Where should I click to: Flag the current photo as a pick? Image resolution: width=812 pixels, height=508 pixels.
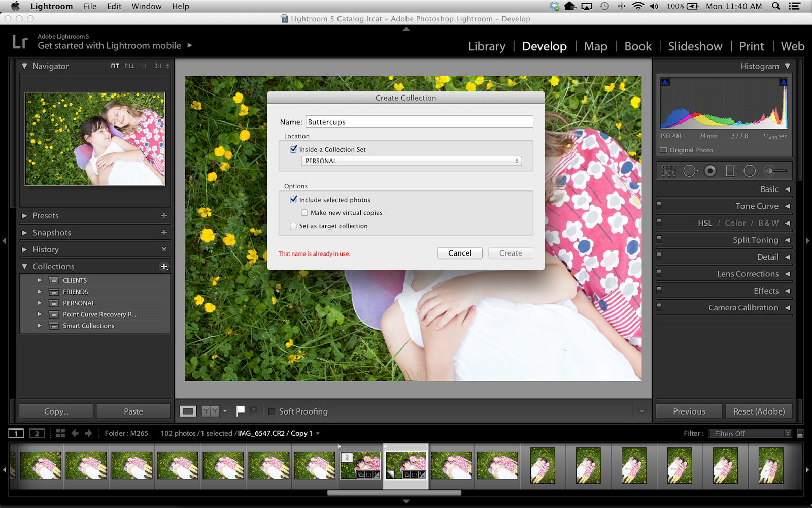[x=240, y=411]
